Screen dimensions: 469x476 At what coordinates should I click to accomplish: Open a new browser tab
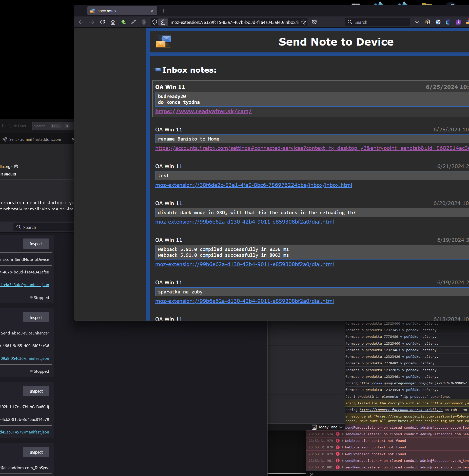(x=163, y=11)
